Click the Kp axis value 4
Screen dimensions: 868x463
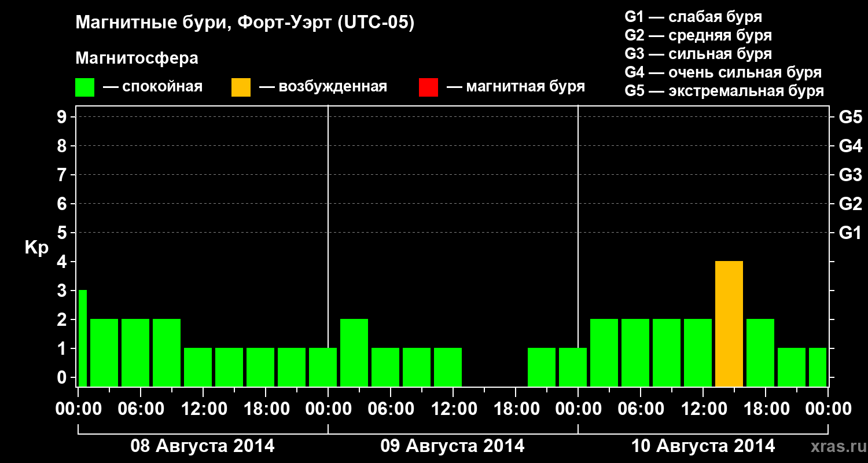[63, 262]
